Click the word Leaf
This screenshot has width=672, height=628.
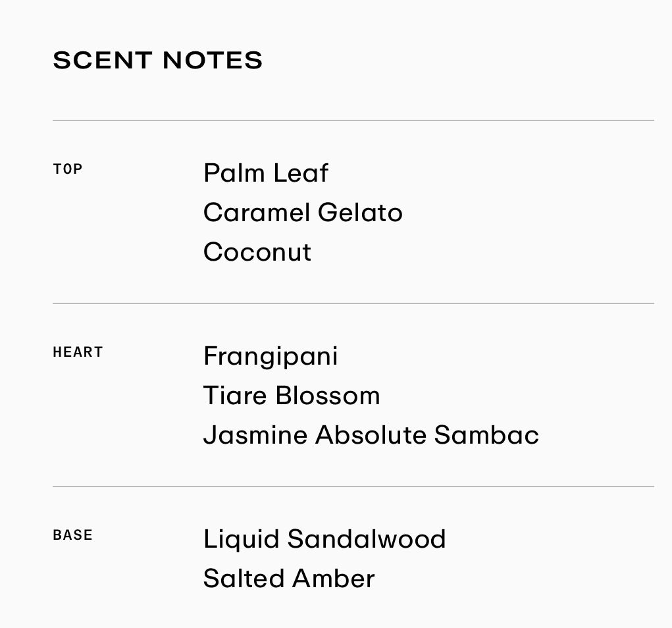300,173
